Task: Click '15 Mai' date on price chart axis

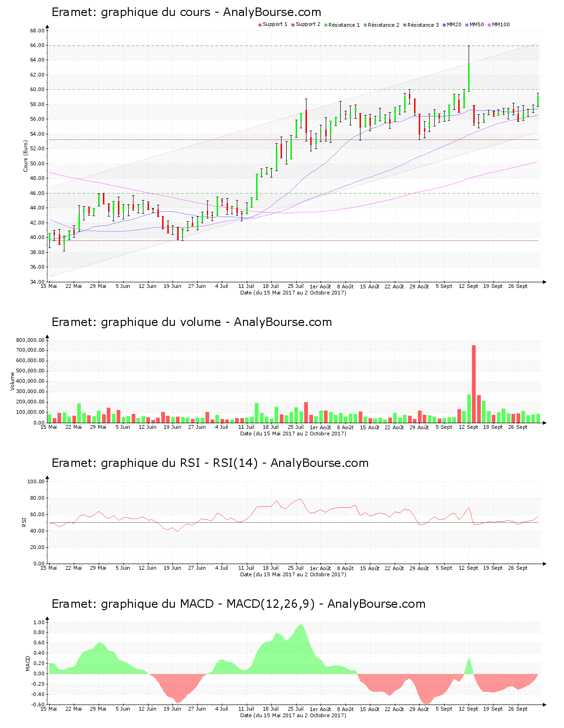Action: pyautogui.click(x=49, y=286)
